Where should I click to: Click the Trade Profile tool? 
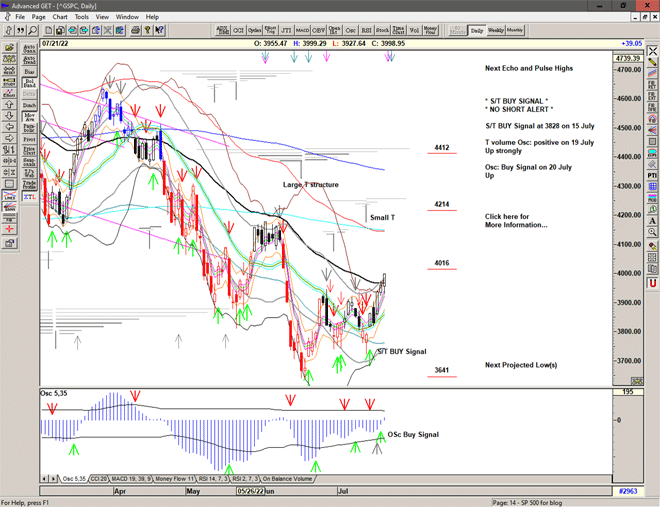(x=29, y=183)
